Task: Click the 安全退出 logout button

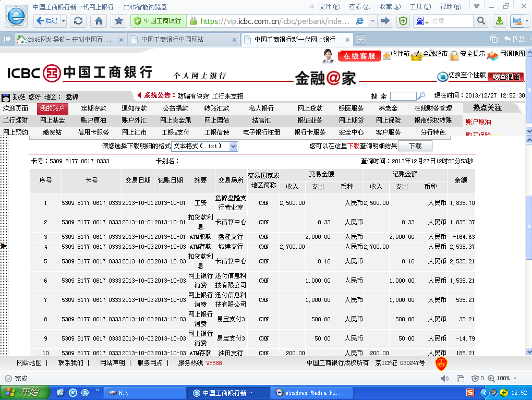Action: click(505, 77)
